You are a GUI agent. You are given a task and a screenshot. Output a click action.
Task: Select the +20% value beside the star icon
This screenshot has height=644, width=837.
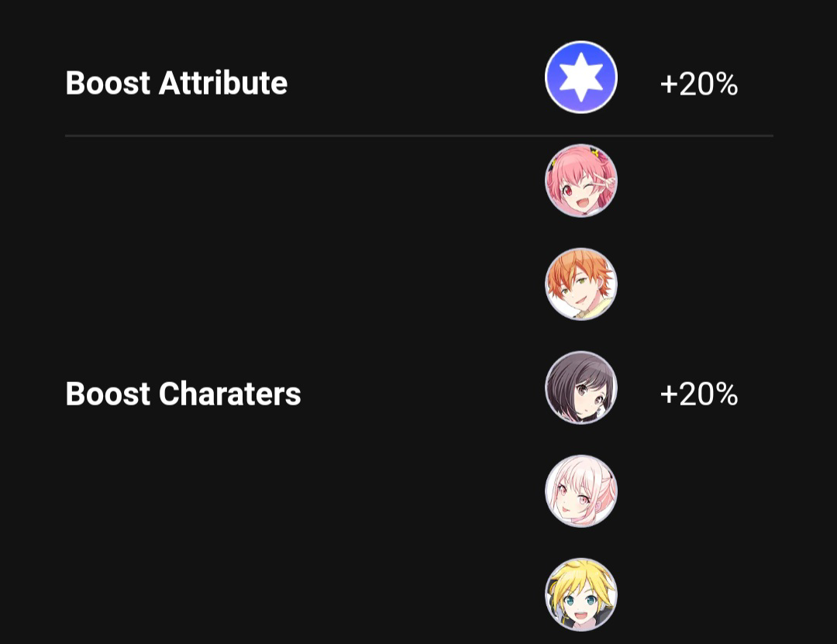click(x=698, y=84)
